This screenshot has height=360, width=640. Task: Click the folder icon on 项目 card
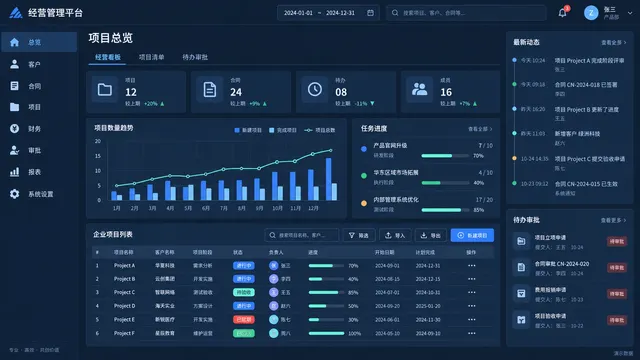click(x=104, y=89)
